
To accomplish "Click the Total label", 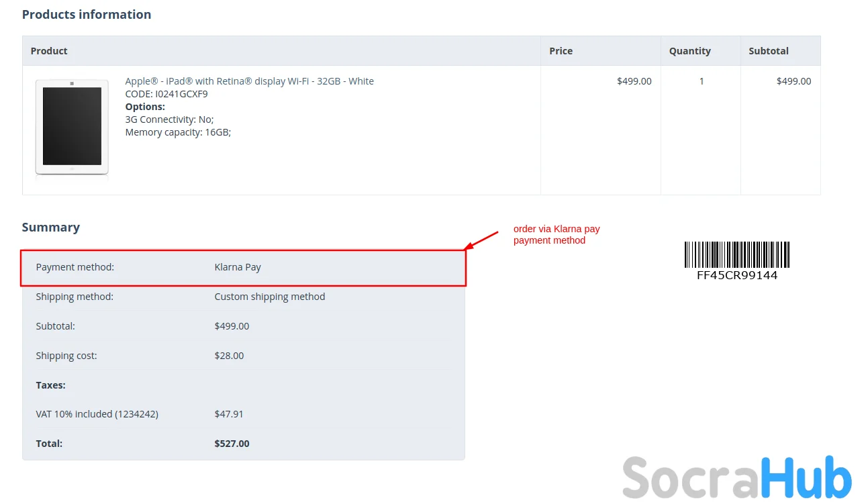I will [x=49, y=444].
